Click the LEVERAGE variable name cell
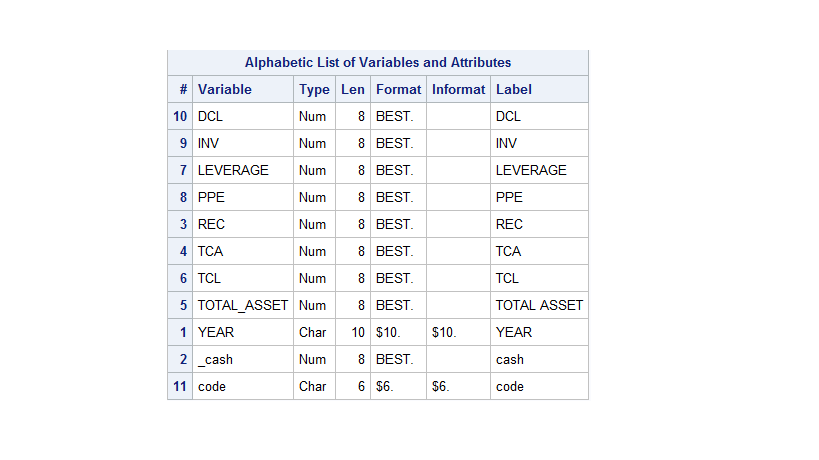 233,170
